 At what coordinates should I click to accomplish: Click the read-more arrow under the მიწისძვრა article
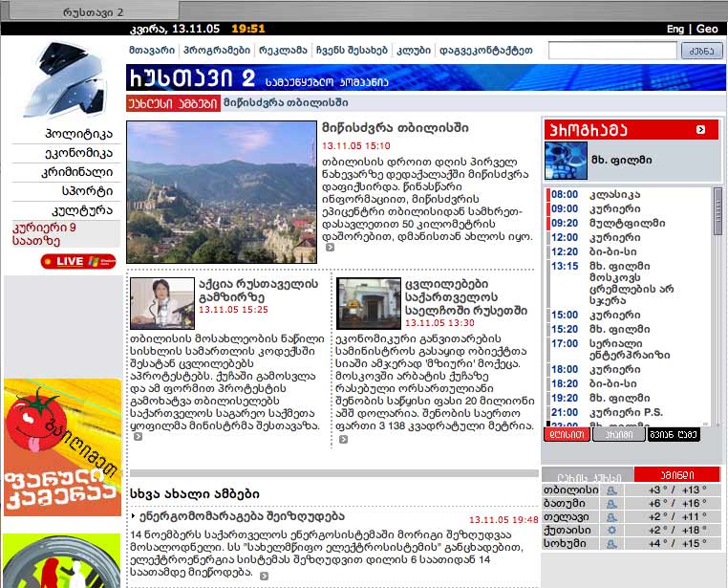(x=330, y=248)
